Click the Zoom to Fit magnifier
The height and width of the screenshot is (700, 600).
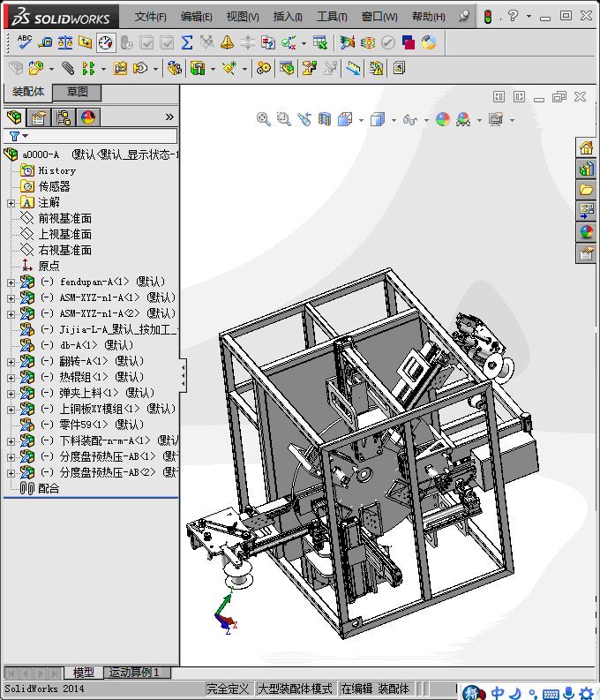[264, 119]
